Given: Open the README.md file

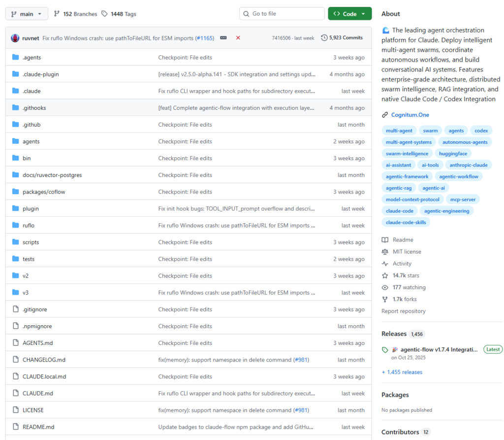Looking at the screenshot, I should point(38,427).
